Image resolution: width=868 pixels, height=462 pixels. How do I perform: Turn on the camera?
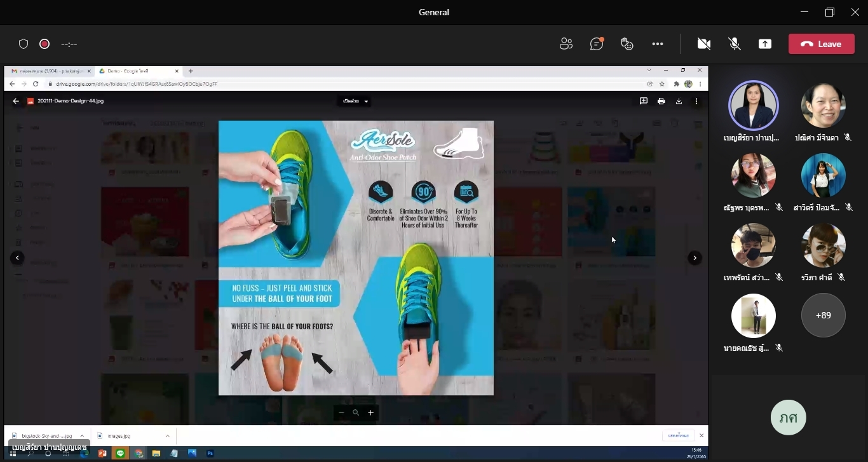click(x=703, y=44)
